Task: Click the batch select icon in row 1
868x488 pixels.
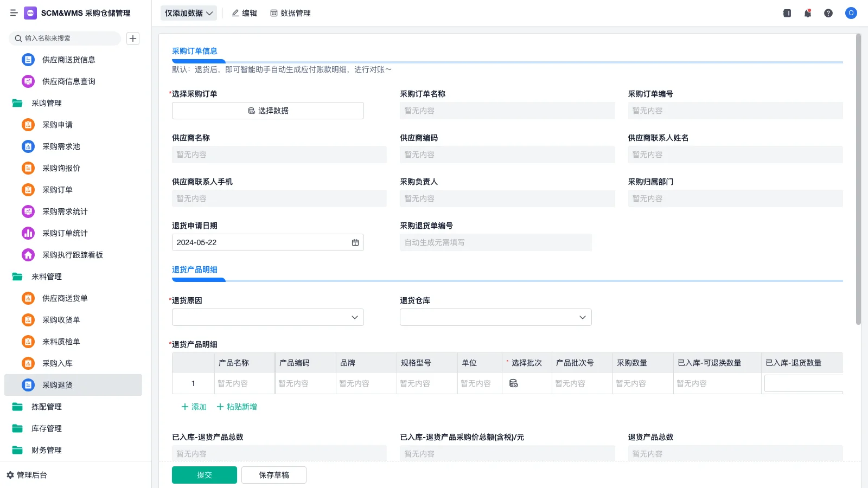Action: point(514,383)
